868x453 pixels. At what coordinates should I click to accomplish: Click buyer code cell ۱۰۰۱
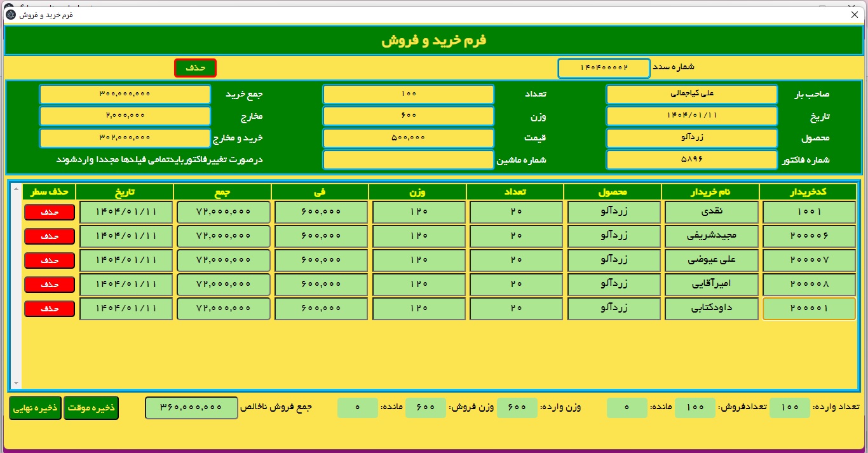click(x=809, y=212)
